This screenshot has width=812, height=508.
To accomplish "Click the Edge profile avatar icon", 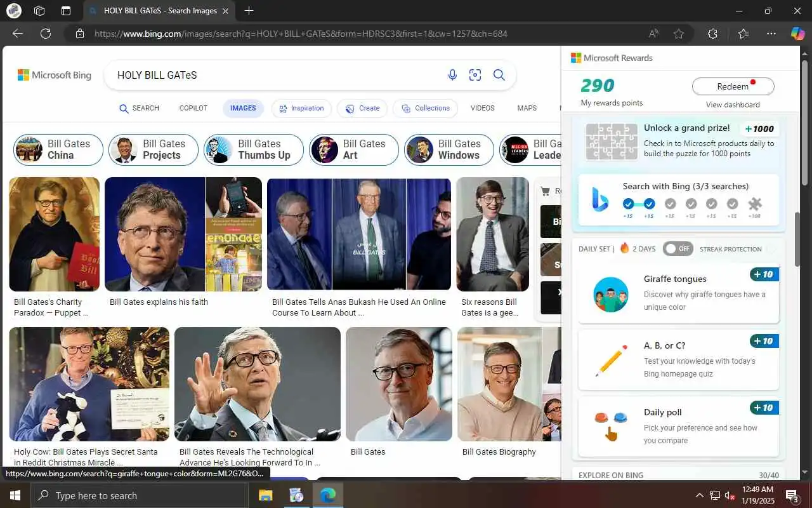I will point(13,11).
